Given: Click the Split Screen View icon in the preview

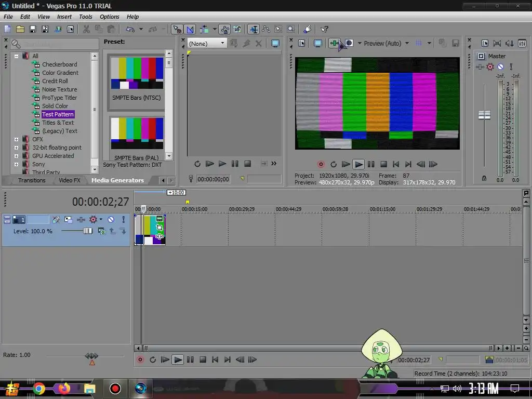Looking at the screenshot, I should (349, 43).
